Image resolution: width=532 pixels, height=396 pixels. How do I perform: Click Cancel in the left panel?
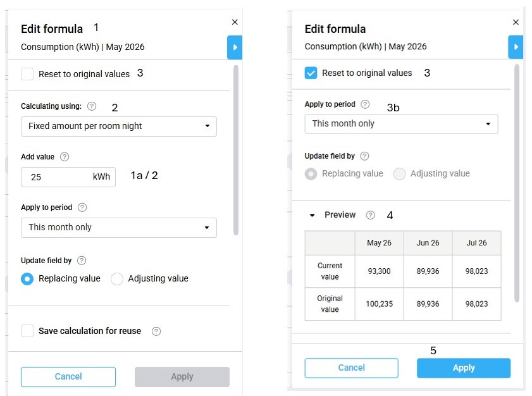tap(68, 376)
